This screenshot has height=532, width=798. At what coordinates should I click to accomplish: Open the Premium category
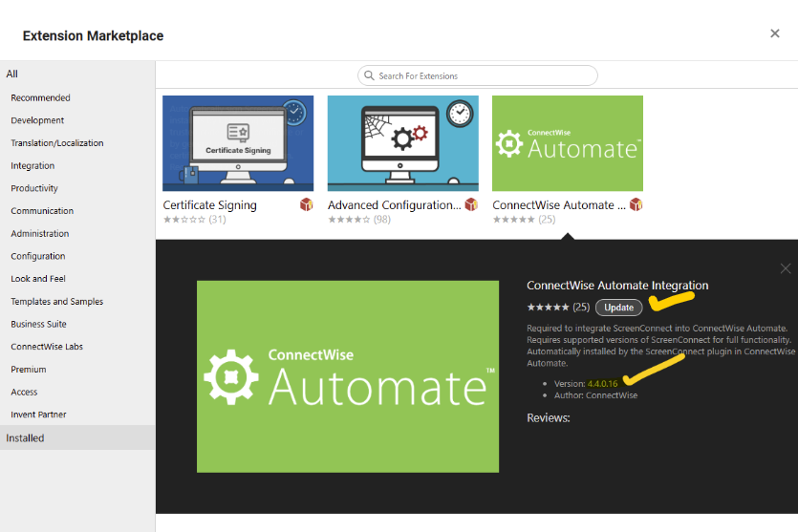pos(29,370)
